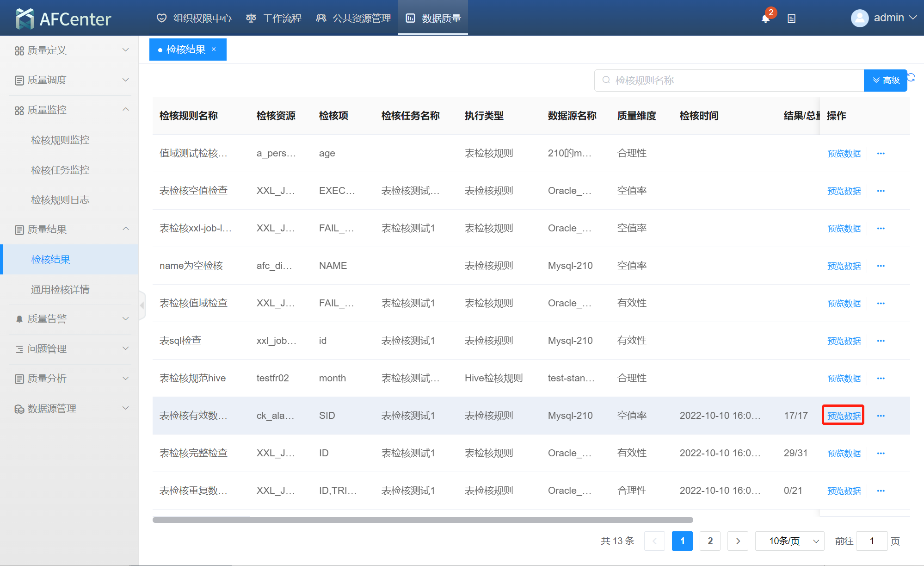Open the notification bell icon
Viewport: 924px width, 566px height.
click(765, 19)
